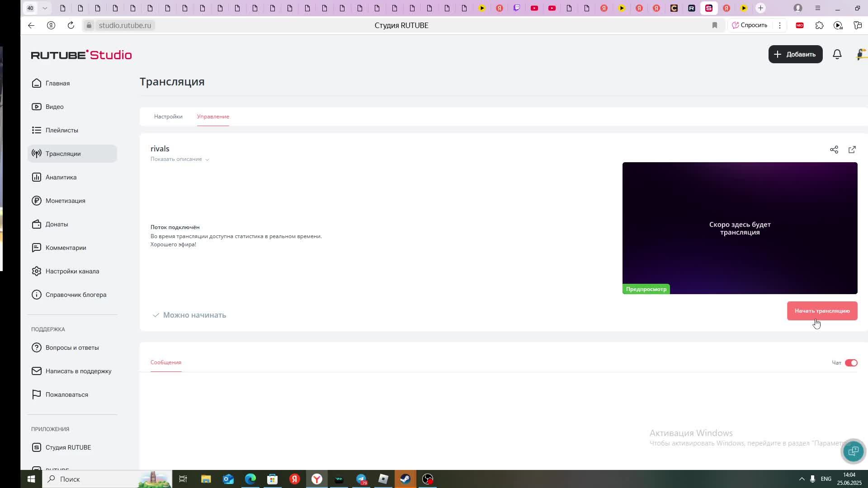The image size is (868, 488).
Task: Open Task View on taskbar
Action: pyautogui.click(x=183, y=479)
